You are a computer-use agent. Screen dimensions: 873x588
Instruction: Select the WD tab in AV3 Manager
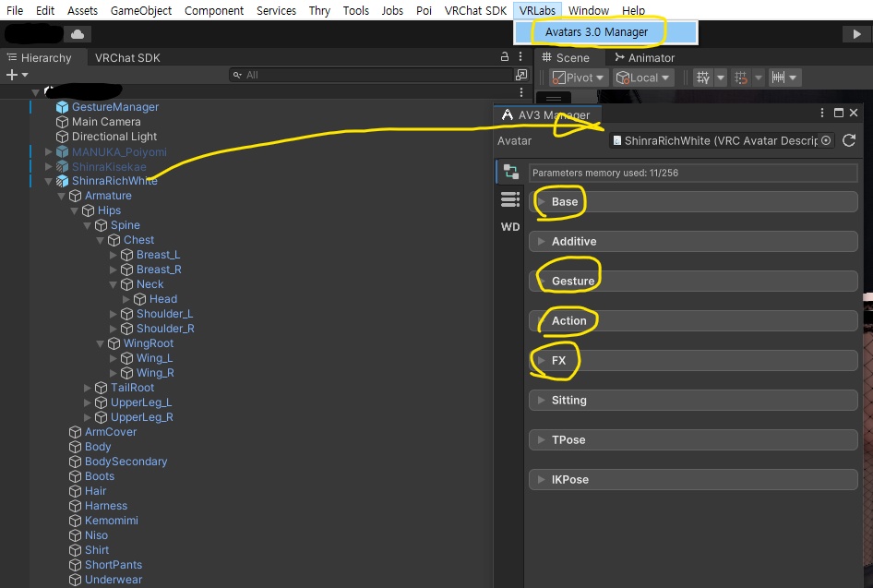[510, 227]
